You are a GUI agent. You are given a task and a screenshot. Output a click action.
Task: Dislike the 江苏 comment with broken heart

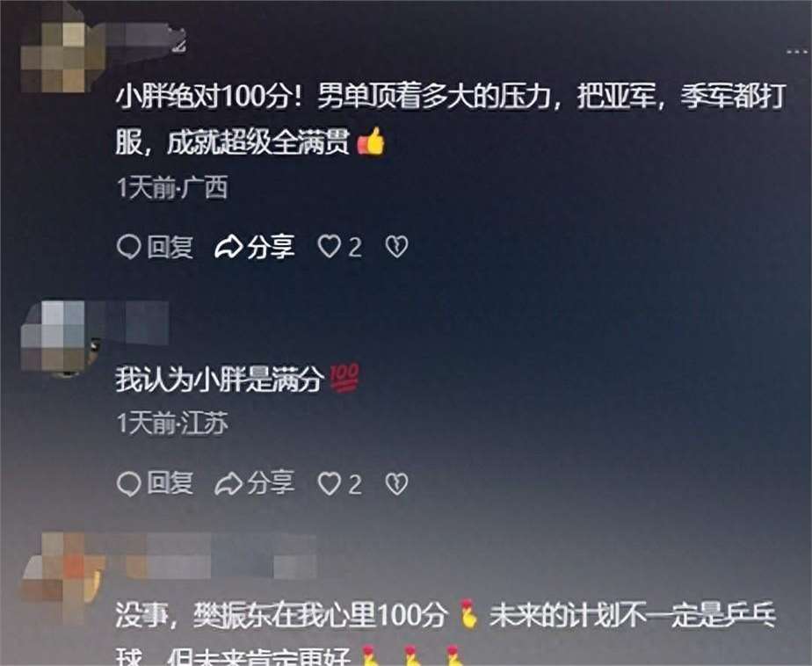pos(396,484)
